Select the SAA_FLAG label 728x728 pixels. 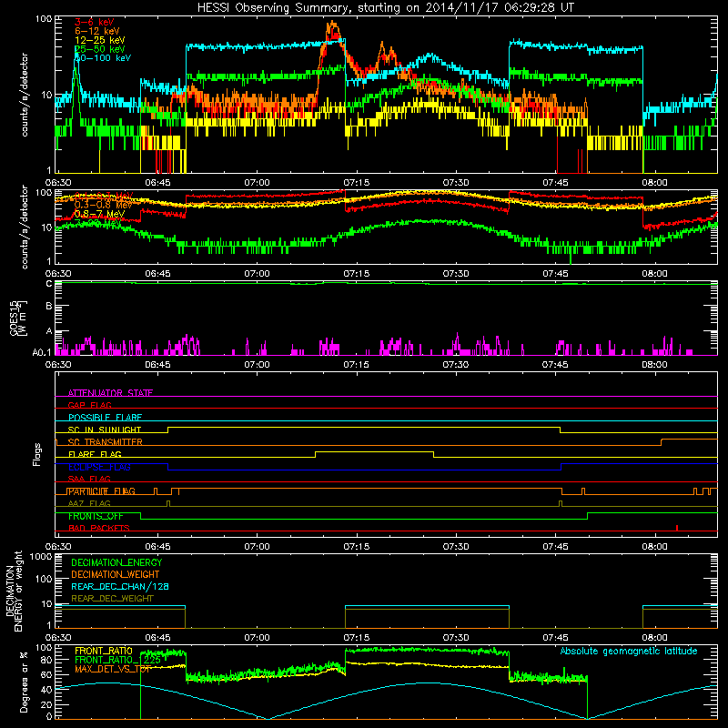pyautogui.click(x=89, y=479)
